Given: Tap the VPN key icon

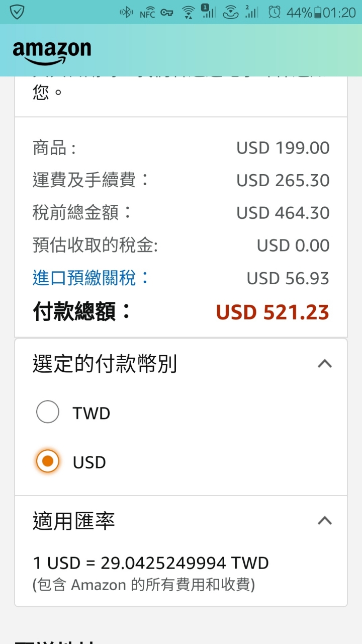Looking at the screenshot, I should click(167, 13).
